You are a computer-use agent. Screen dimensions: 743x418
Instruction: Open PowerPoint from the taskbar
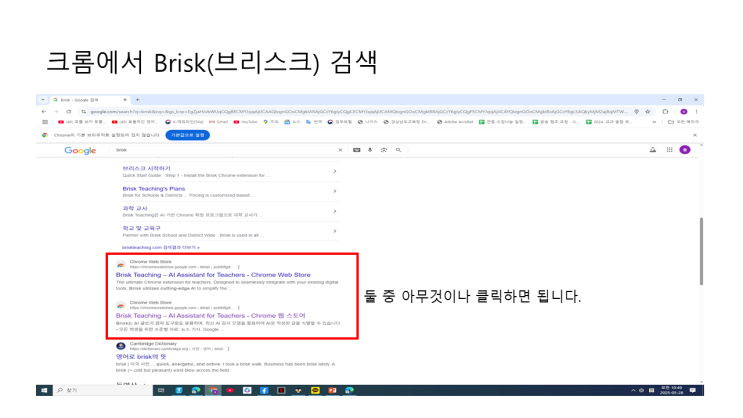(x=332, y=391)
